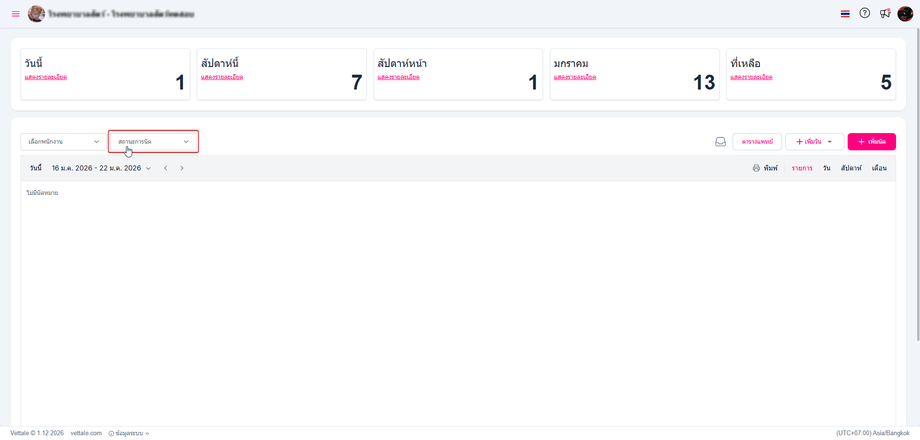The width and height of the screenshot is (920, 440).
Task: Switch to the สัปดาห์ week view
Action: pyautogui.click(x=851, y=168)
